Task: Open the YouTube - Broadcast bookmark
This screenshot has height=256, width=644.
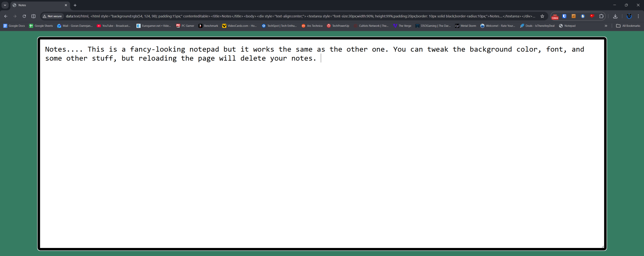Action: click(x=114, y=26)
